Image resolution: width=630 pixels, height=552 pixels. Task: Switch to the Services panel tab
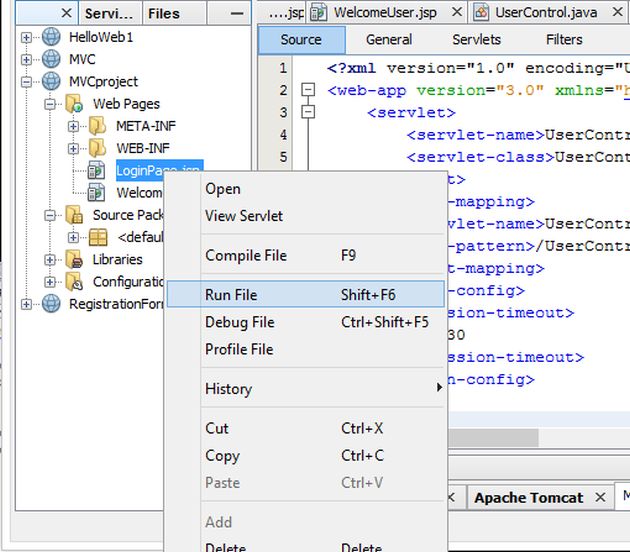(110, 13)
